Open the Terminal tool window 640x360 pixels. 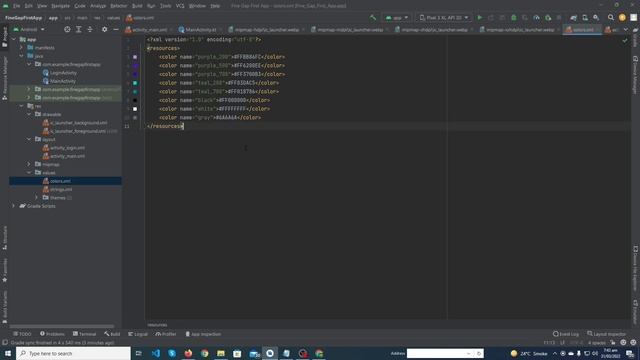tap(84, 334)
